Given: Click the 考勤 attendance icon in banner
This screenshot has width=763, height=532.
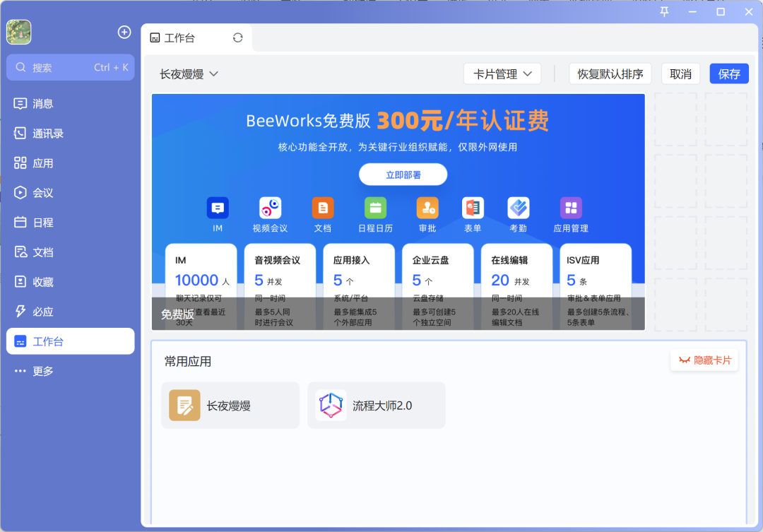Looking at the screenshot, I should coord(518,208).
